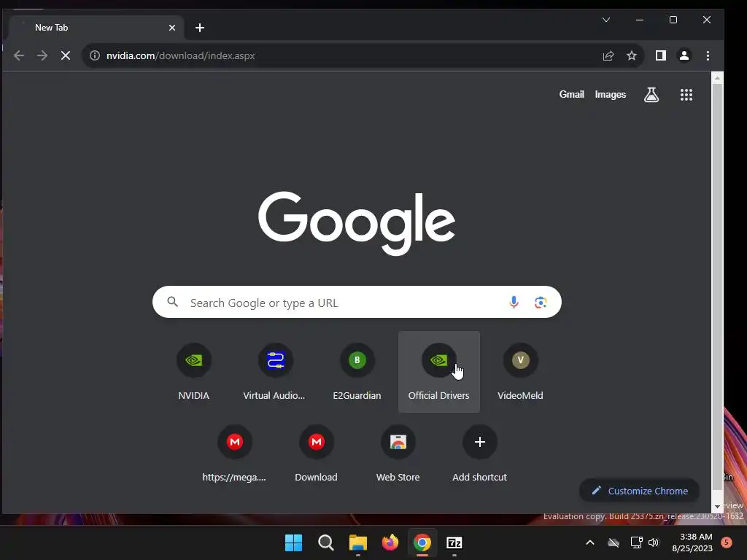Open Search Labs flask icon
This screenshot has width=747, height=560.
pyautogui.click(x=651, y=95)
